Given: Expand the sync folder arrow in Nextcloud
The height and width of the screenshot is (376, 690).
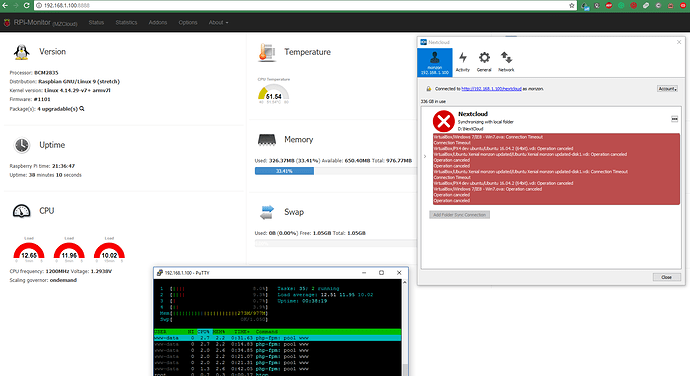Looking at the screenshot, I should [x=425, y=156].
